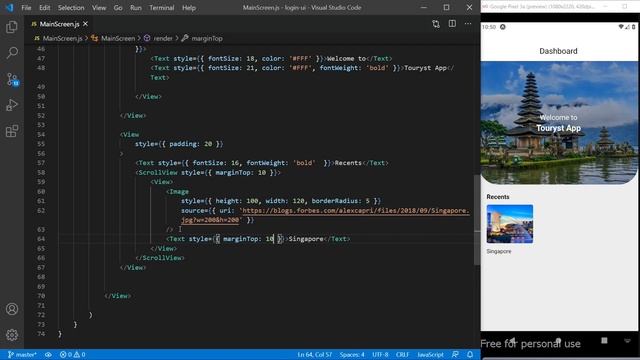Click the CRLF line ending indicator
This screenshot has width=640, height=360.
coord(402,355)
